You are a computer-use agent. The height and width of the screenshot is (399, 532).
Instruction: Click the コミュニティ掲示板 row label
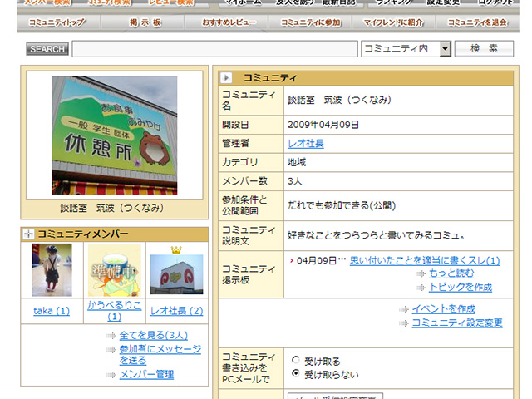249,274
